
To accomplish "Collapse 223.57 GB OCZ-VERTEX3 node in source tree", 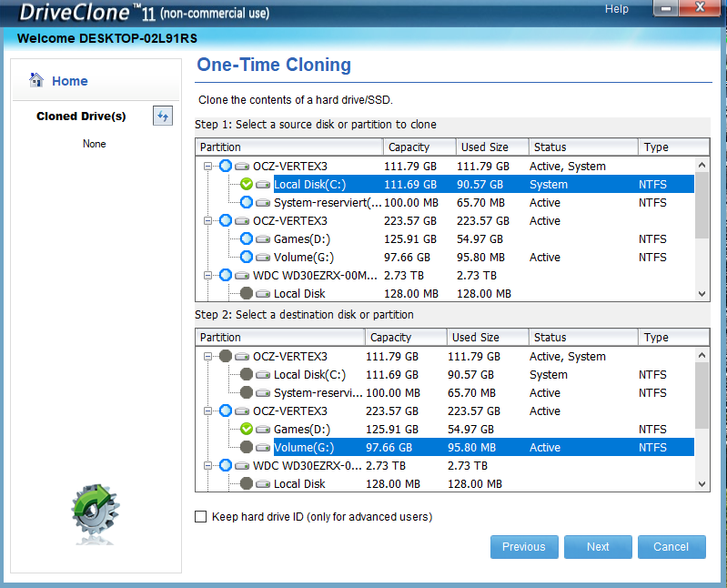I will click(207, 221).
